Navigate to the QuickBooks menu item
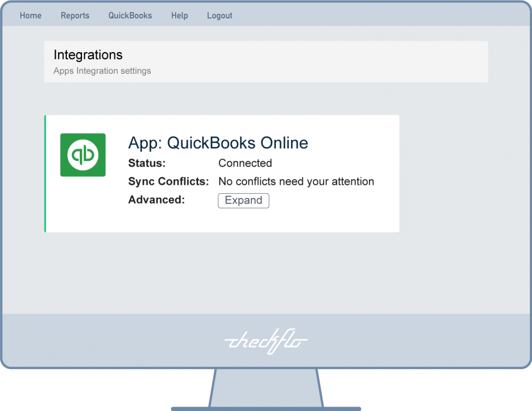 point(130,15)
